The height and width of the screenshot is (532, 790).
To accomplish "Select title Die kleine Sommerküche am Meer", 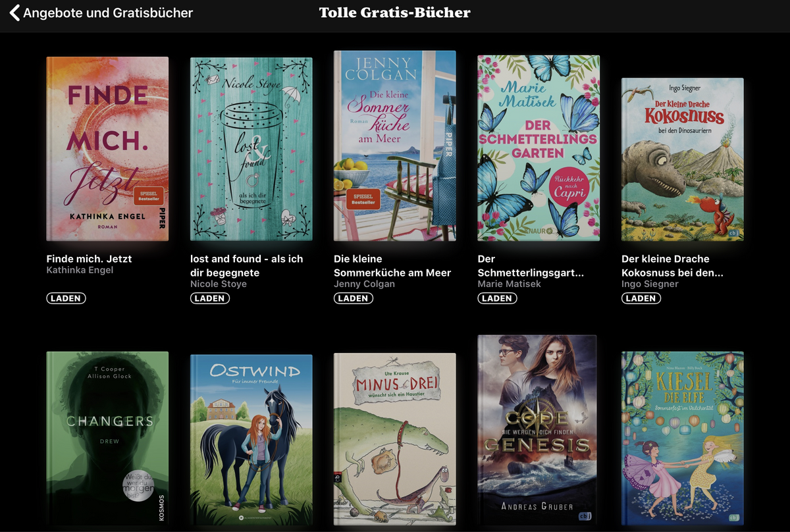I will (x=392, y=265).
